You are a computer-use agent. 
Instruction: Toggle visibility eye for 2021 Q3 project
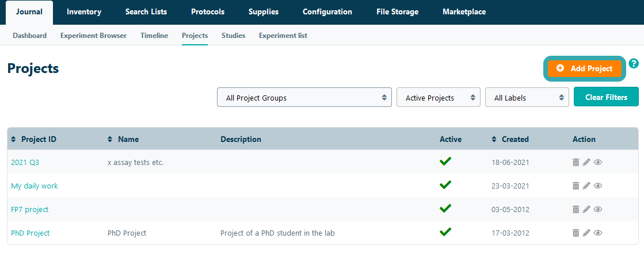pyautogui.click(x=598, y=163)
